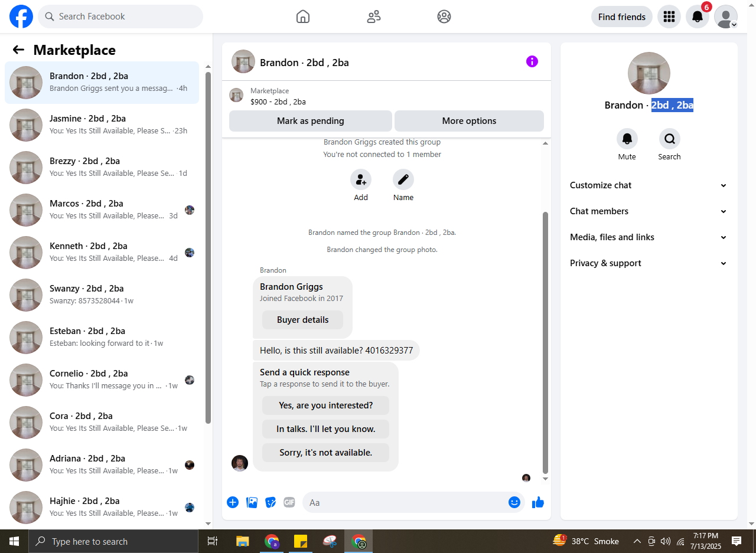This screenshot has width=756, height=553.
Task: Expand Chat members section
Action: 649,211
